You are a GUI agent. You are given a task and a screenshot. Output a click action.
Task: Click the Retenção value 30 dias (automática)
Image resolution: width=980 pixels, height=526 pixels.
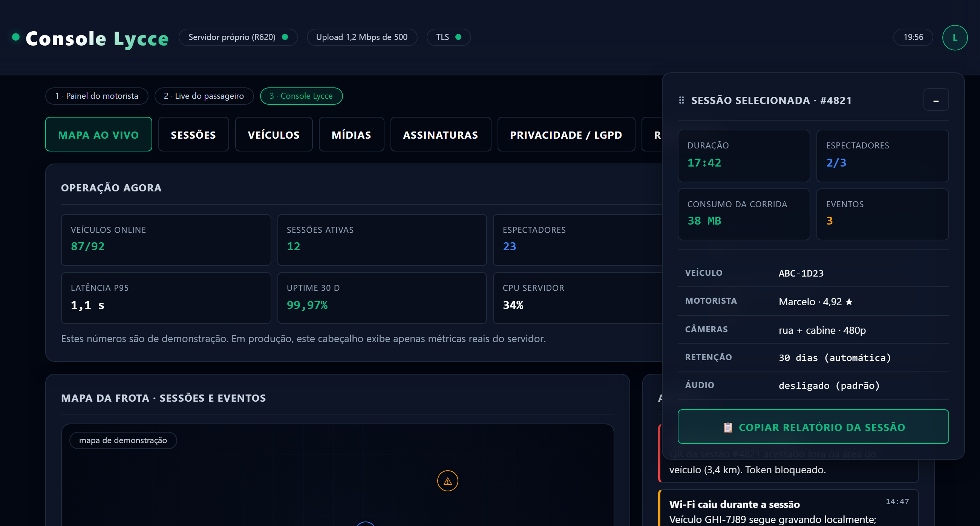tap(835, 358)
